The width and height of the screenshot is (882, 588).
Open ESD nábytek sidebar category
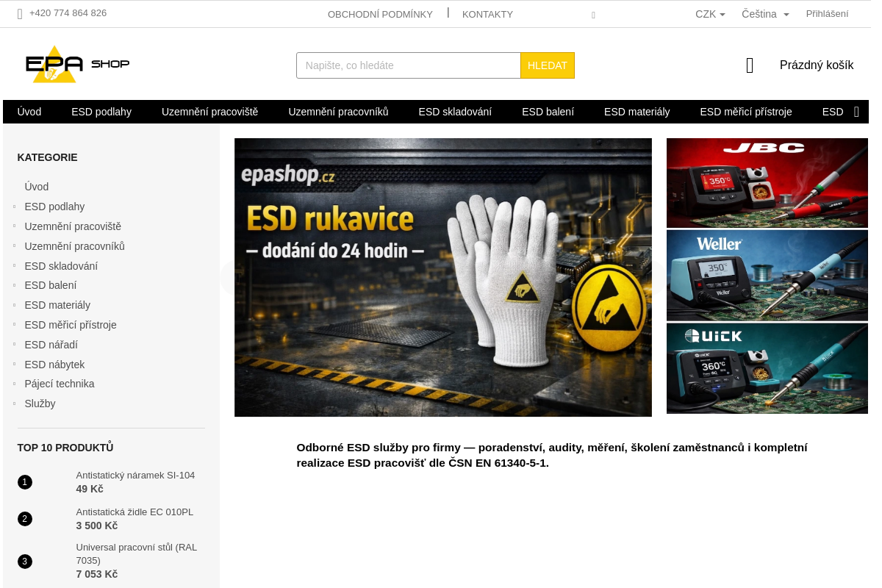click(54, 365)
